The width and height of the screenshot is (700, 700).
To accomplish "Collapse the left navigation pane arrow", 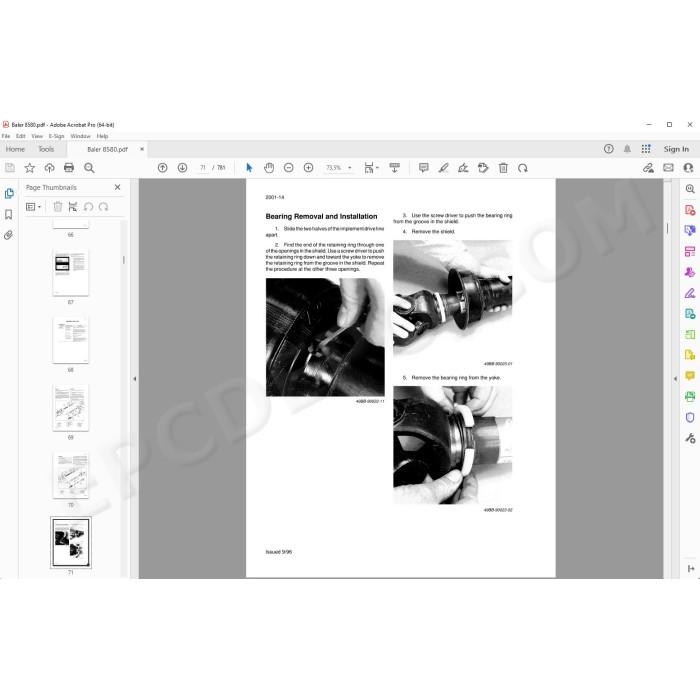I will (x=135, y=379).
